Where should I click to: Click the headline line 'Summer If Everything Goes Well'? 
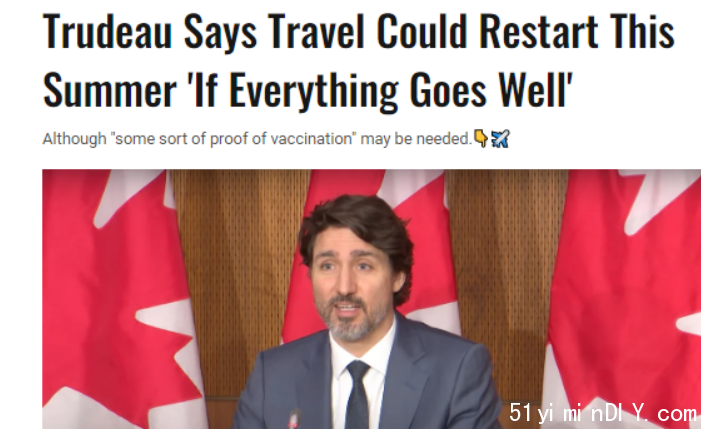(308, 90)
